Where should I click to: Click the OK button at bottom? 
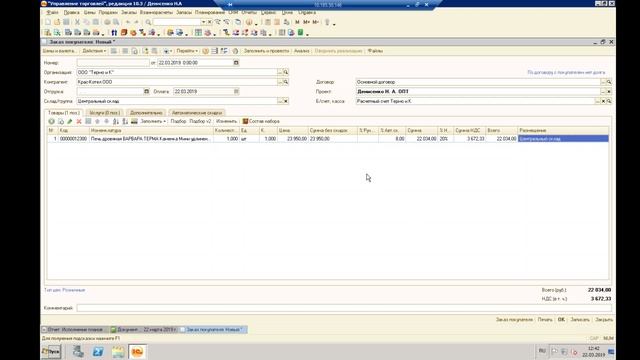coord(561,320)
